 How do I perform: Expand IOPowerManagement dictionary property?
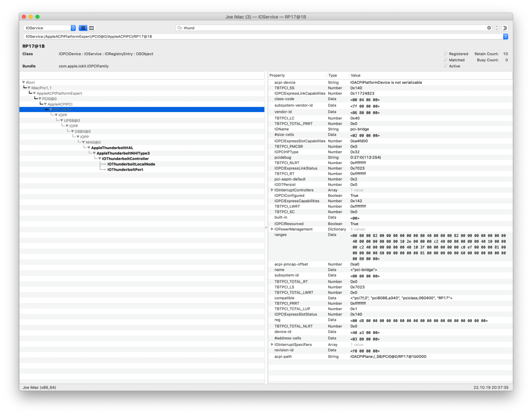272,229
